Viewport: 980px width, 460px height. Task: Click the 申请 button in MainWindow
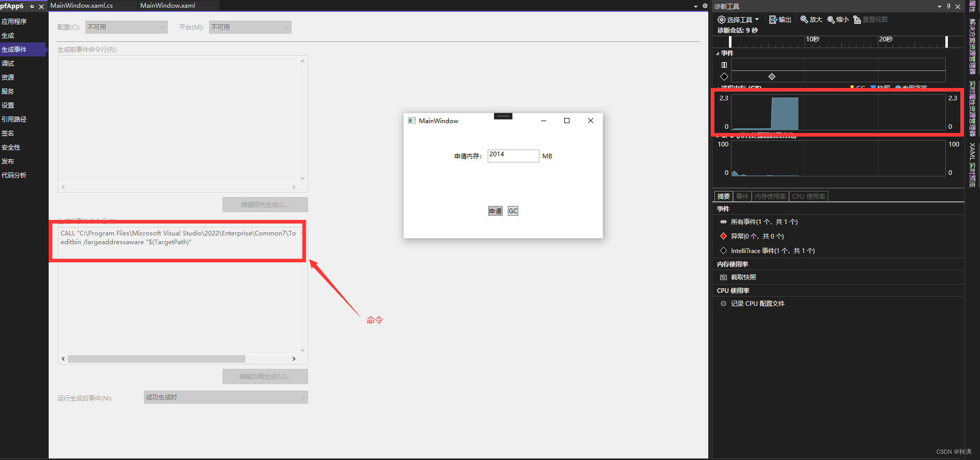[x=495, y=211]
